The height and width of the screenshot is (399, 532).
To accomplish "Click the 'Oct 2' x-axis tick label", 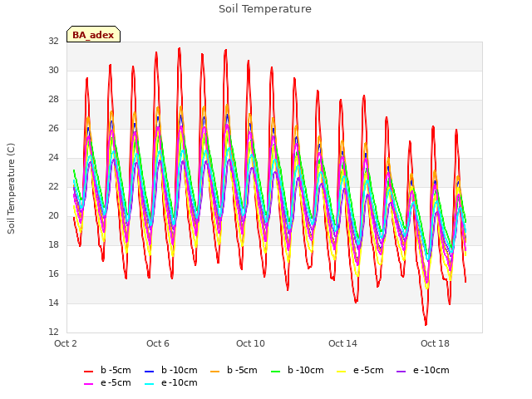I will (x=66, y=343).
